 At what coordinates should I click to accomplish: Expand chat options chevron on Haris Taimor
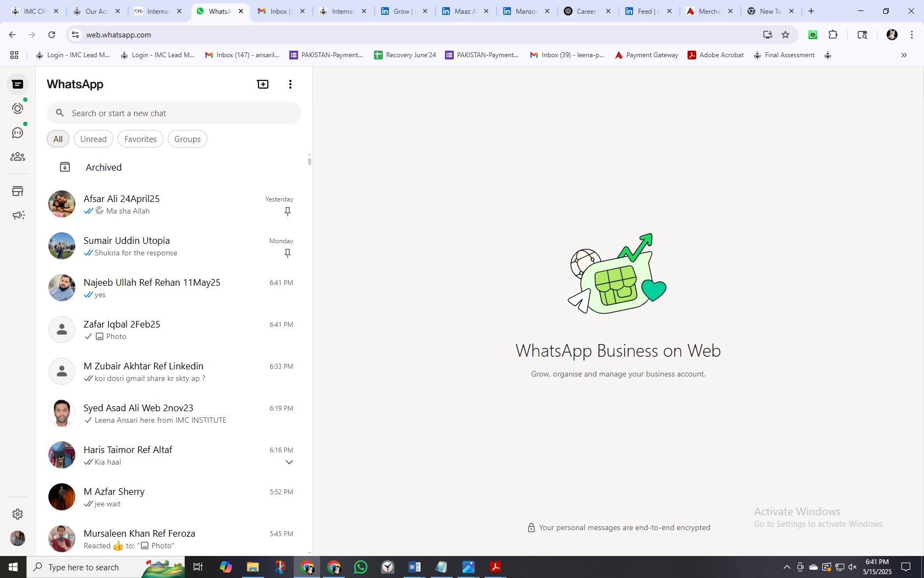coord(289,462)
